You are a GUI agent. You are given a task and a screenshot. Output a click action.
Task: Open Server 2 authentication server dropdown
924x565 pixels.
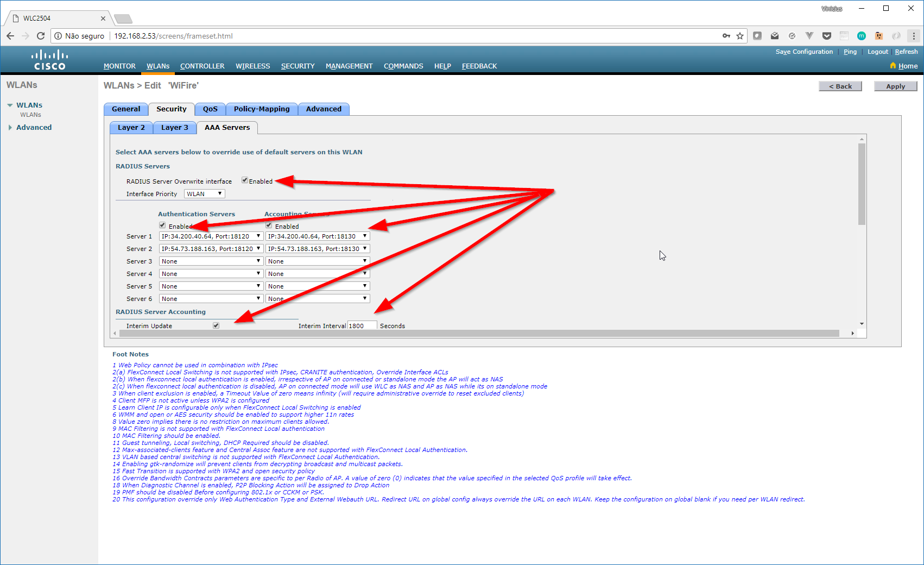coord(211,249)
